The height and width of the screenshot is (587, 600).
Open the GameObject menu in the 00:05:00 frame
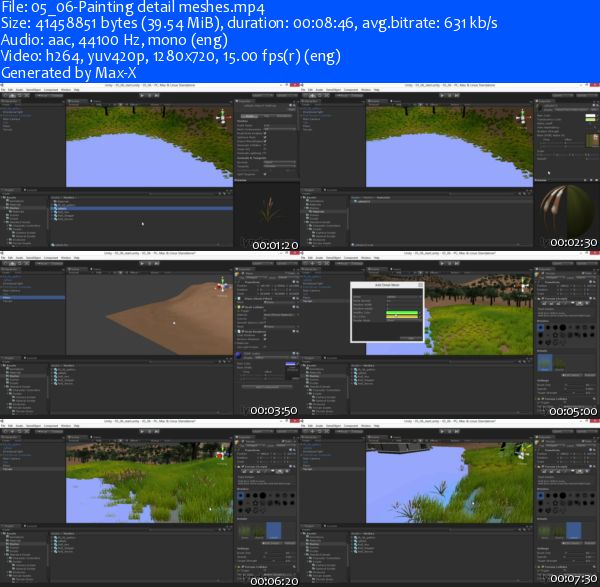(x=333, y=258)
